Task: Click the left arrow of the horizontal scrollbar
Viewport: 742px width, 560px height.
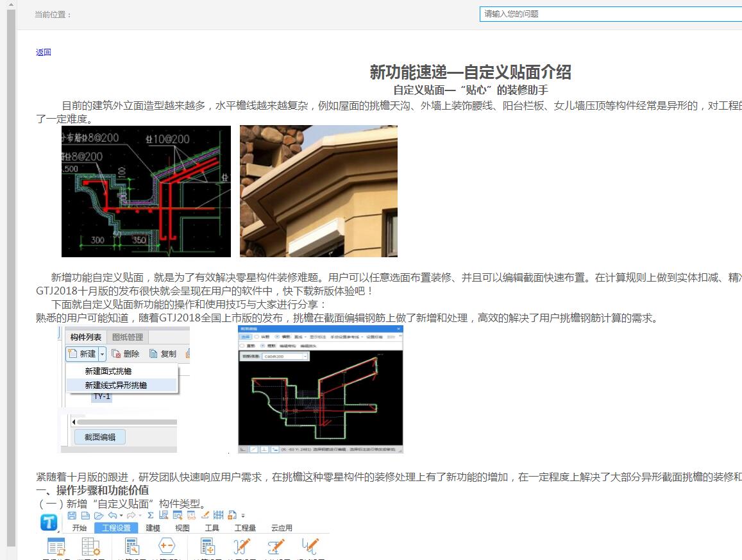Action: tap(73, 422)
